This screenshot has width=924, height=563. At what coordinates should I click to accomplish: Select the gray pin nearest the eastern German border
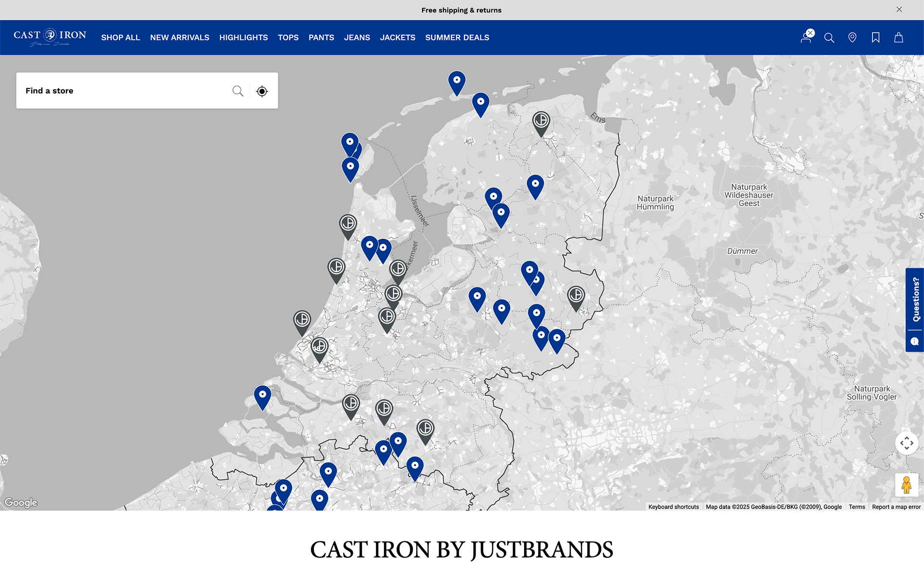576,298
